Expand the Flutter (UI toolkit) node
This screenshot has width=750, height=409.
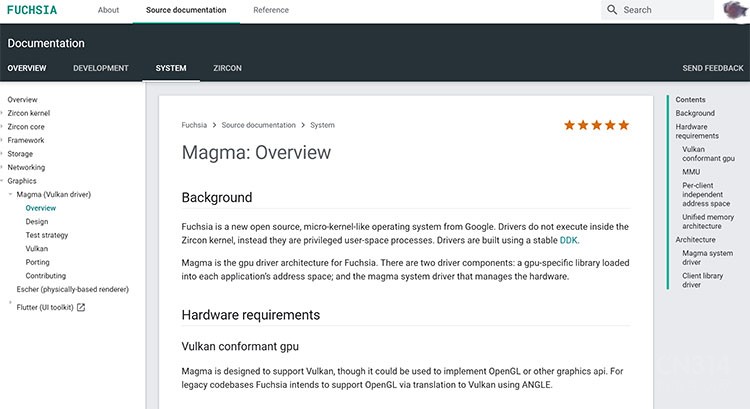coord(10,303)
